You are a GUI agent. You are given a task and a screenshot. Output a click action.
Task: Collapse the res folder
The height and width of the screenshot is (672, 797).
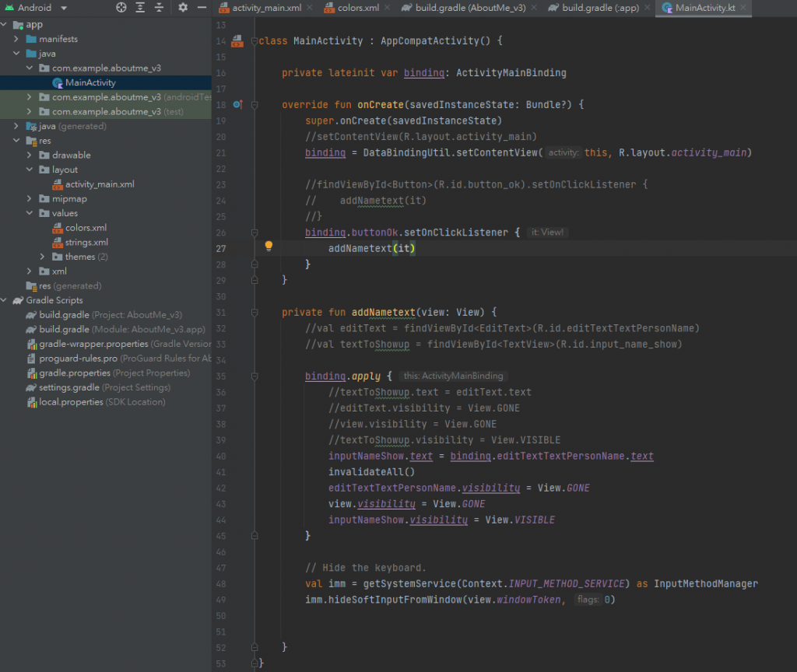[x=16, y=141]
